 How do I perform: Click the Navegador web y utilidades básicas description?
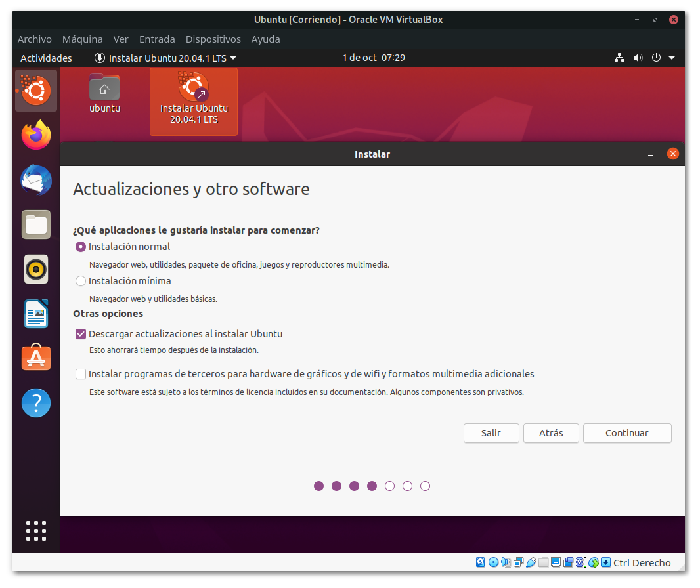click(x=153, y=299)
